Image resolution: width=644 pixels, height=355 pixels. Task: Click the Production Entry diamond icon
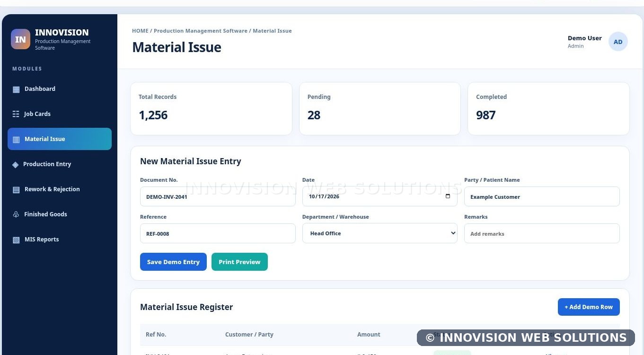pos(15,165)
